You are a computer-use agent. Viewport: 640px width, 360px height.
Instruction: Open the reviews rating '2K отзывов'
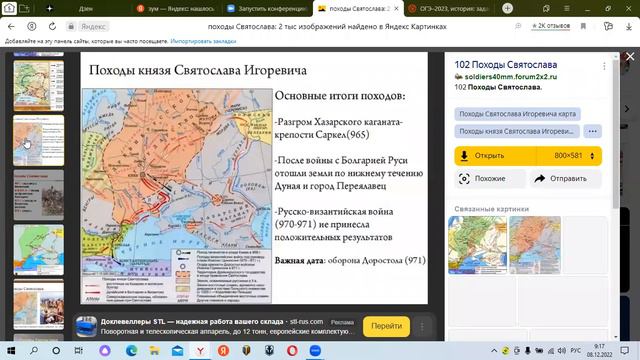pos(551,26)
